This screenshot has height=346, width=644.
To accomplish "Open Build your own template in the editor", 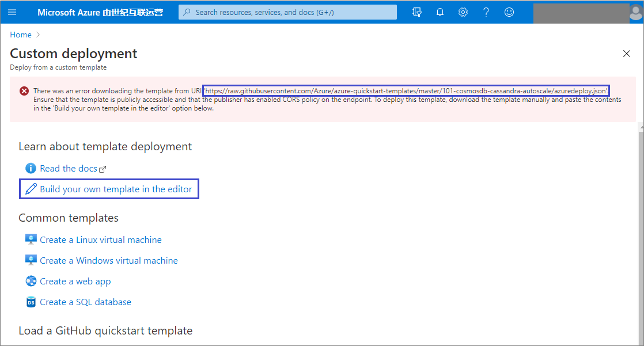I will point(116,189).
